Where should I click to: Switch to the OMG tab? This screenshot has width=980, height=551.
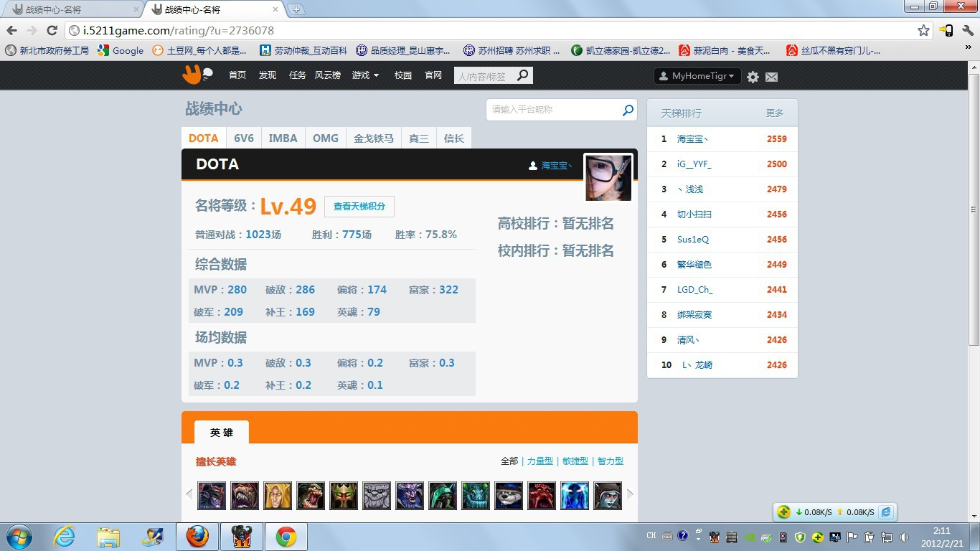point(325,138)
